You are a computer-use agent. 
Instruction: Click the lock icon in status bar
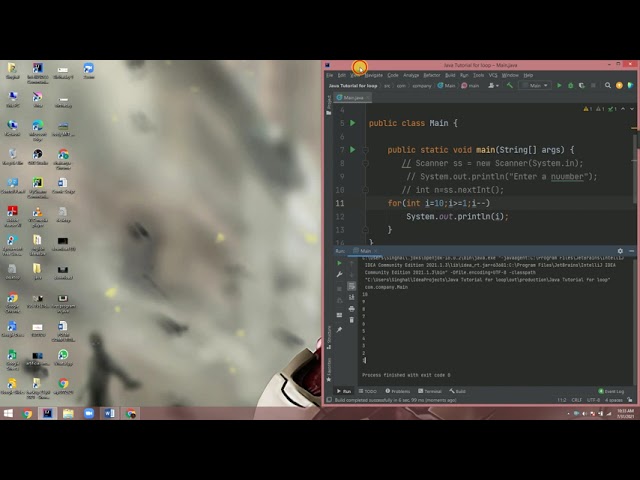(x=630, y=400)
